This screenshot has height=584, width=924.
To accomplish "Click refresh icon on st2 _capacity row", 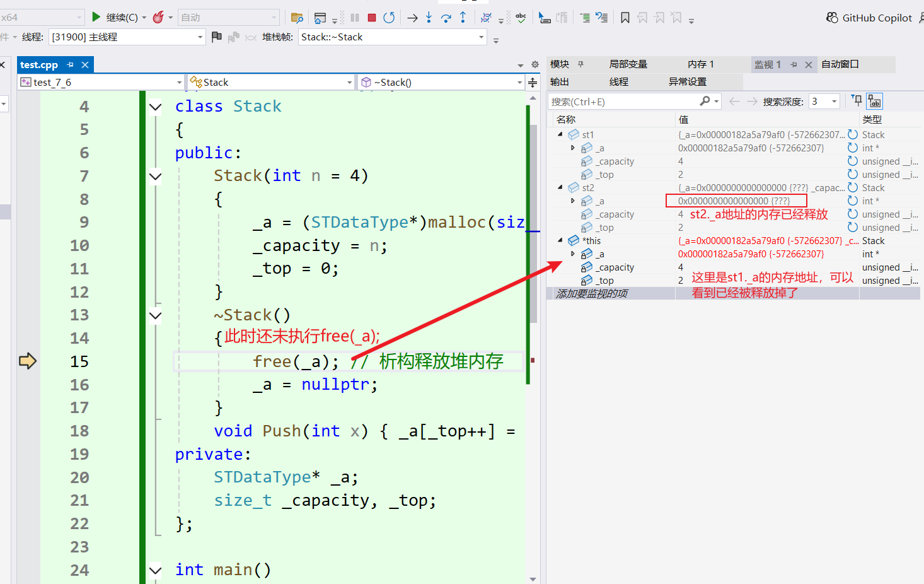I will 853,214.
